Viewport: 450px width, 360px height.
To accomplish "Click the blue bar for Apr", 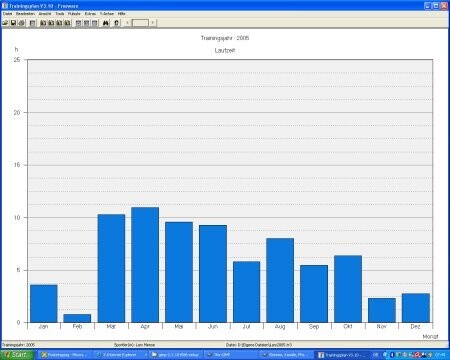I will [x=145, y=265].
